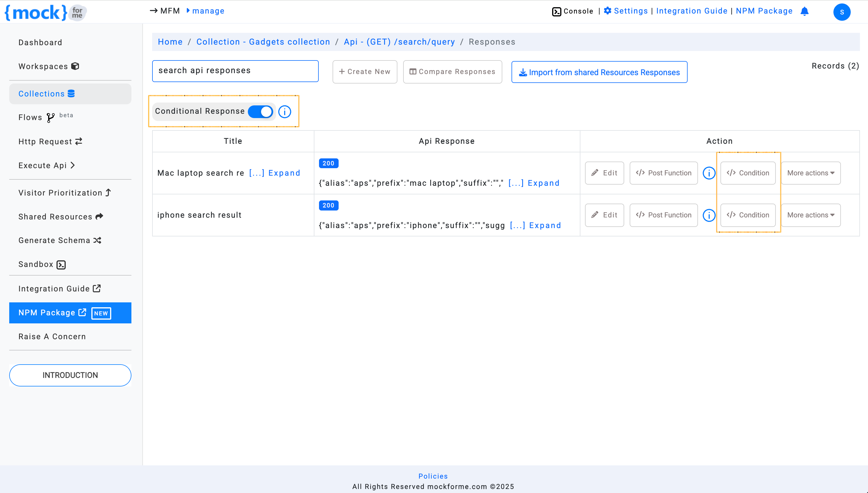The image size is (868, 493).
Task: Open Dashboard in the sidebar
Action: (x=40, y=42)
